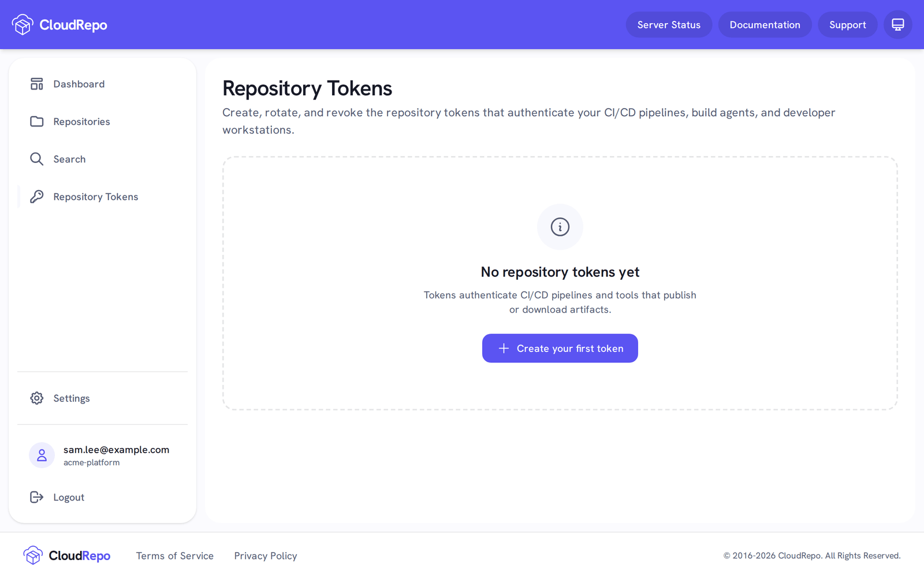
Task: Click the footer CloudRepo logo
Action: tap(67, 555)
